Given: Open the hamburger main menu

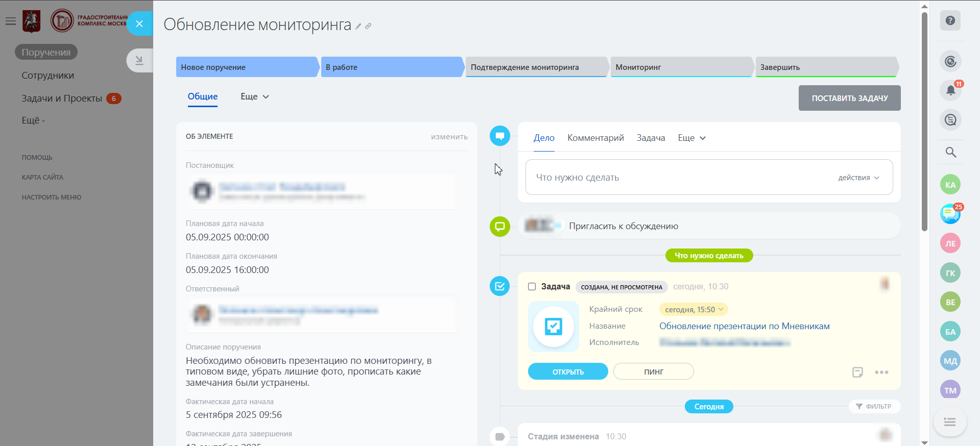Looking at the screenshot, I should (11, 21).
